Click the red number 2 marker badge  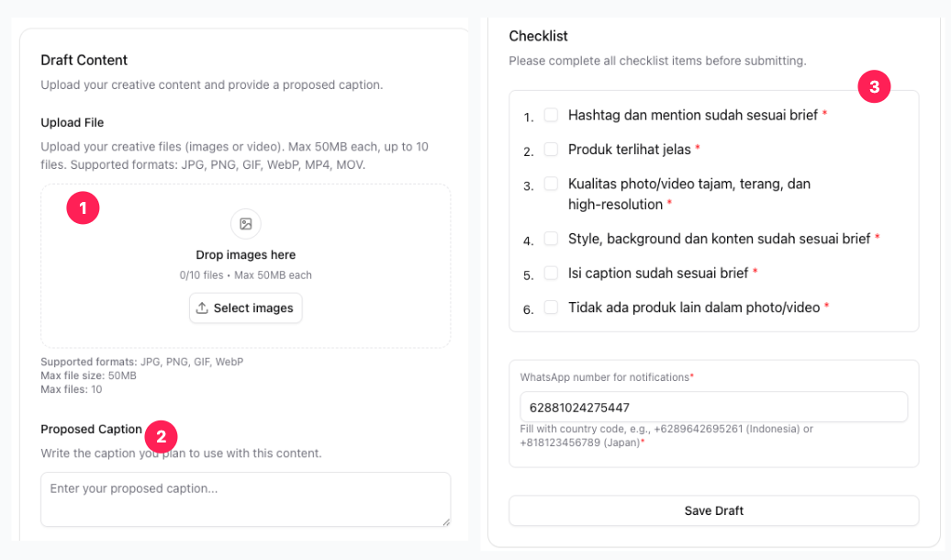pos(162,437)
